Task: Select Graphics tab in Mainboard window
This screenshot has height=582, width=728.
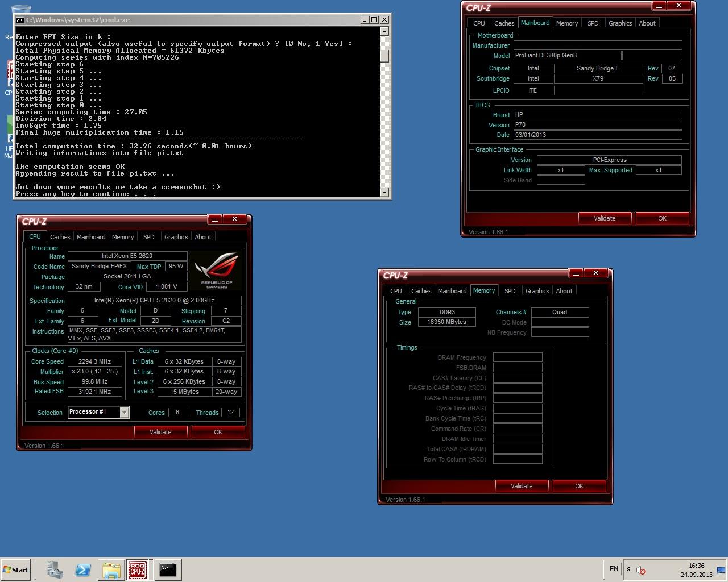Action: point(621,23)
